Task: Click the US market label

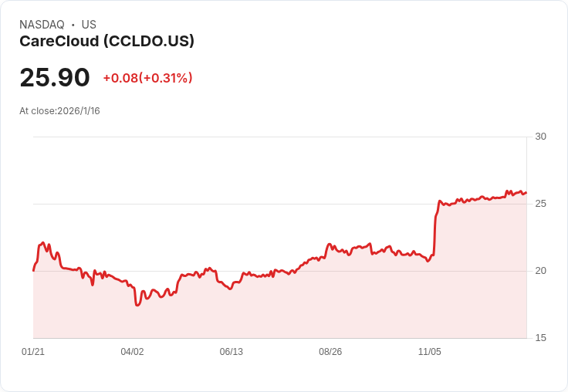Action: pyautogui.click(x=89, y=25)
